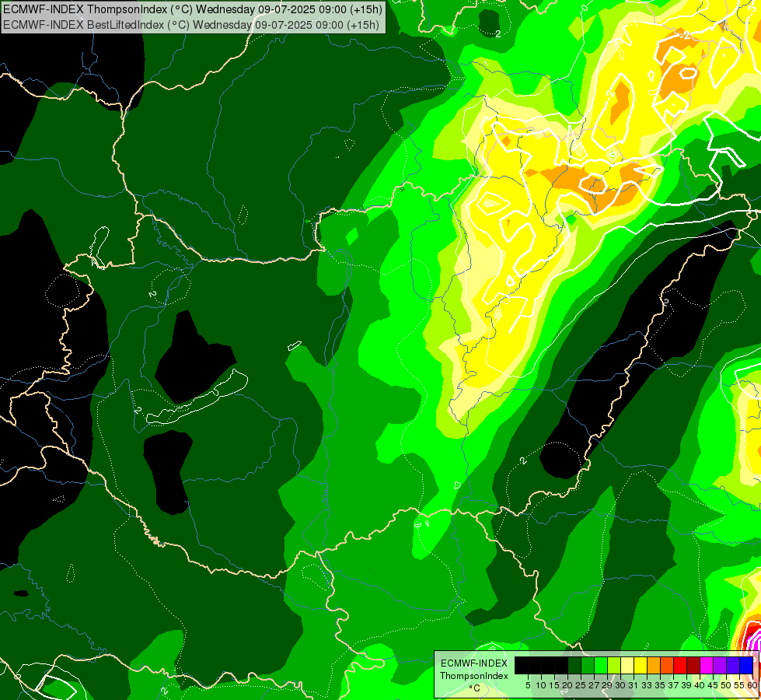Viewport: 761px width, 700px height.
Task: Select the yellow 31–33 legend swatch
Action: (x=641, y=665)
